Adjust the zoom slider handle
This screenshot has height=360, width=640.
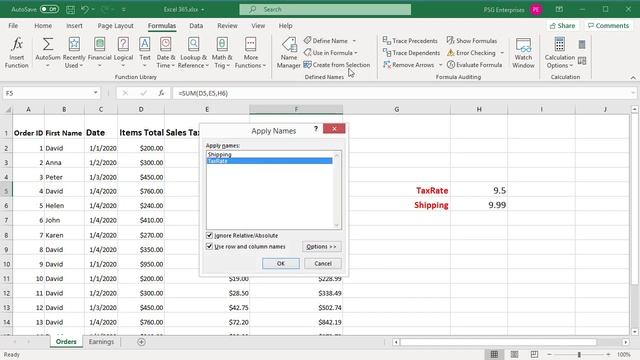tap(579, 354)
